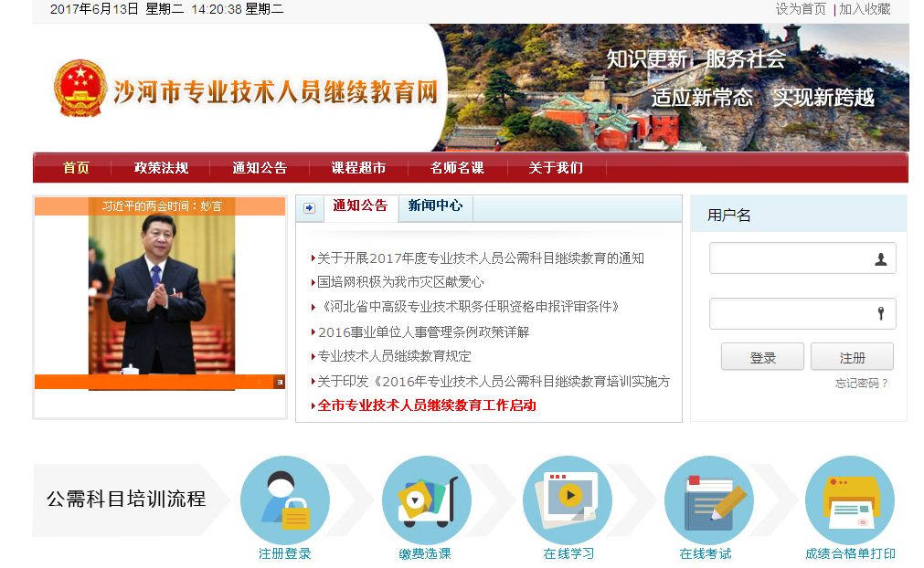
Task: Click the 忘记密码？ link
Action: coord(861,384)
